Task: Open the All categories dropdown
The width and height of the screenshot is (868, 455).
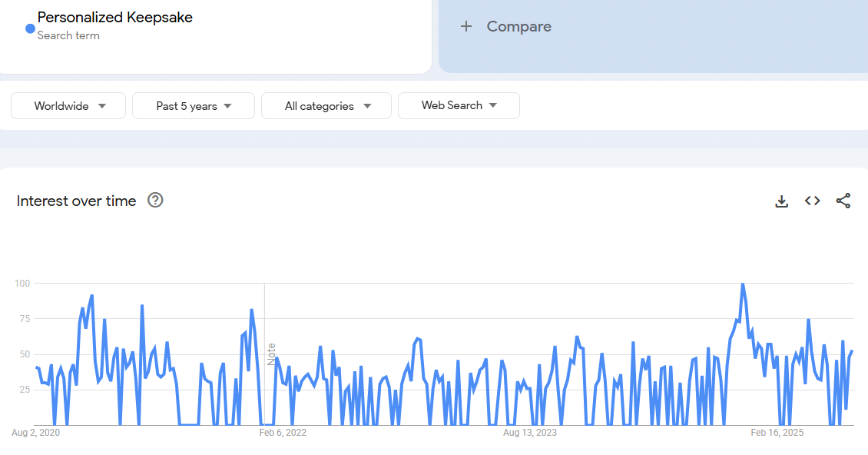Action: (x=326, y=106)
